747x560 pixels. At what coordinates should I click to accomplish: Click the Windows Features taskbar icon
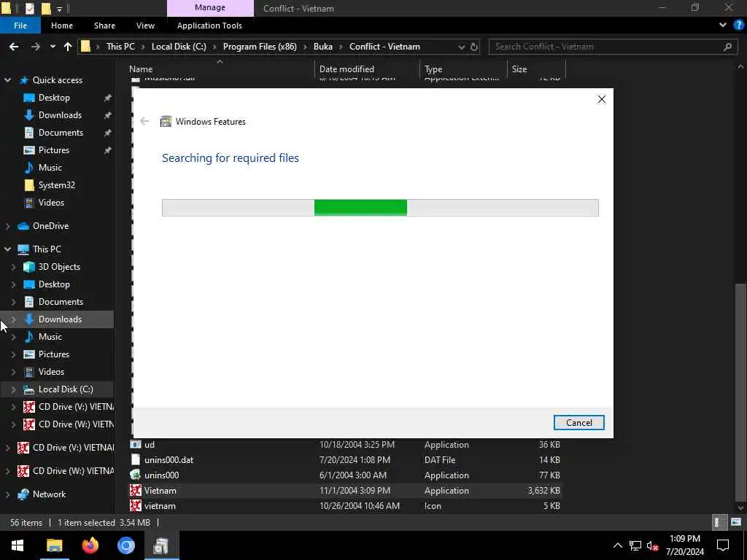[161, 545]
